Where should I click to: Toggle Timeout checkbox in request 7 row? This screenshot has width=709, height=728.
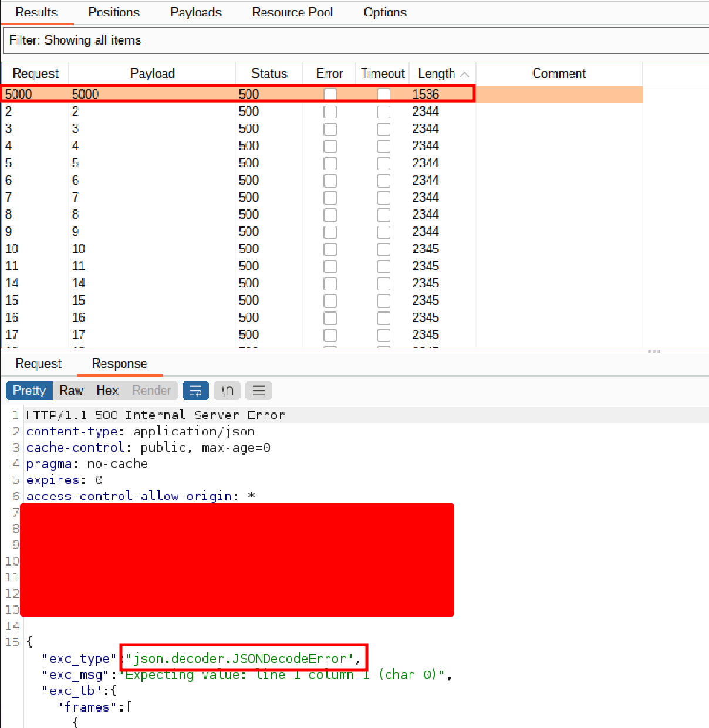tap(384, 198)
